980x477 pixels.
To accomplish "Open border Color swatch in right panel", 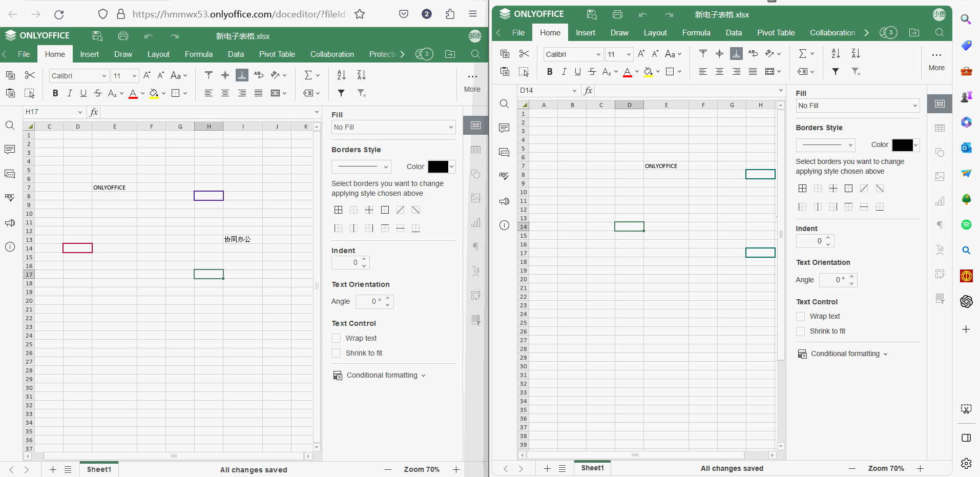I will tap(905, 145).
